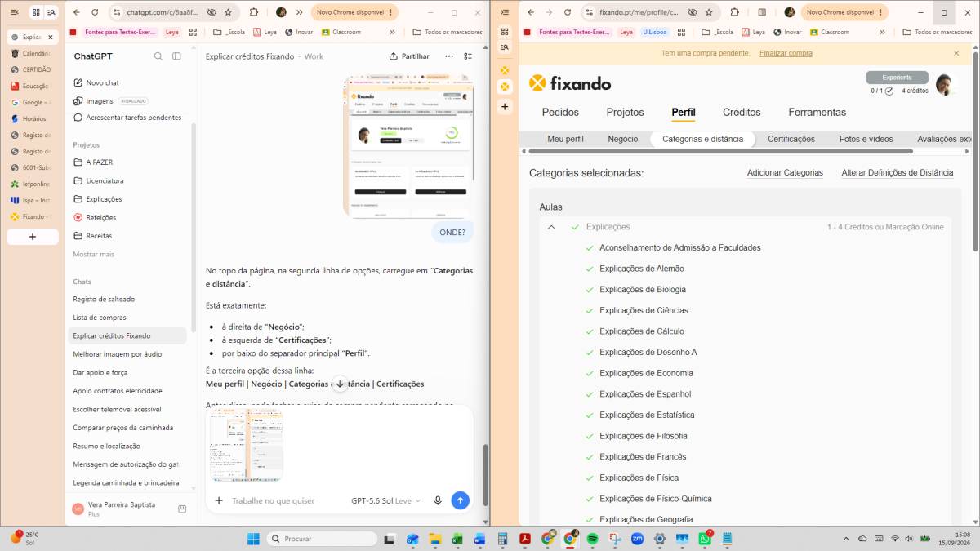The height and width of the screenshot is (551, 980).
Task: Collapse the Explicações category with the chevron
Action: pos(551,227)
